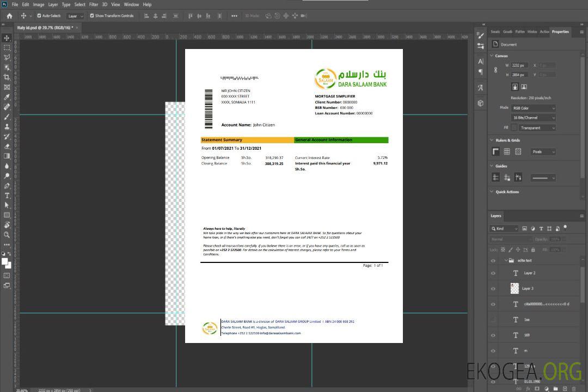The height and width of the screenshot is (392, 588).
Task: Select the Path Selection tool
Action: [7, 205]
